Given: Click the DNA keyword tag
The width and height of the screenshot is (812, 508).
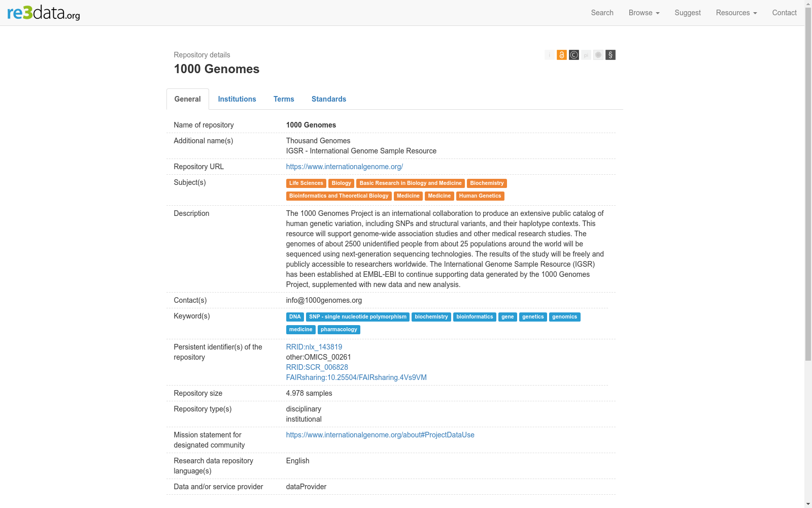Looking at the screenshot, I should click(295, 317).
